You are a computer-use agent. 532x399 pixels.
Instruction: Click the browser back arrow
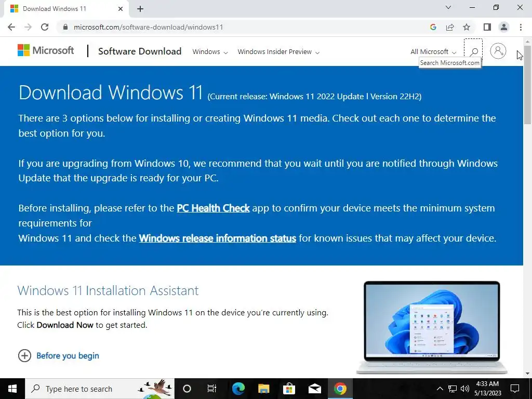click(11, 27)
